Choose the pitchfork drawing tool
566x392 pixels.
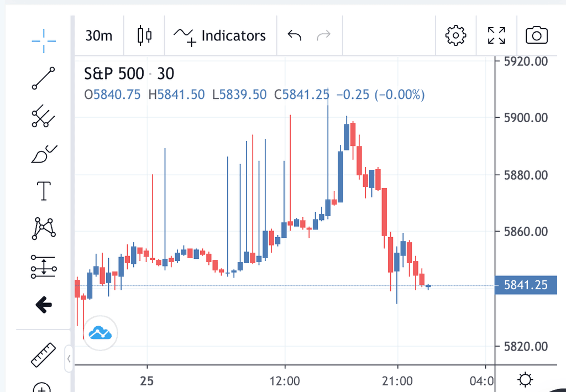pos(43,116)
